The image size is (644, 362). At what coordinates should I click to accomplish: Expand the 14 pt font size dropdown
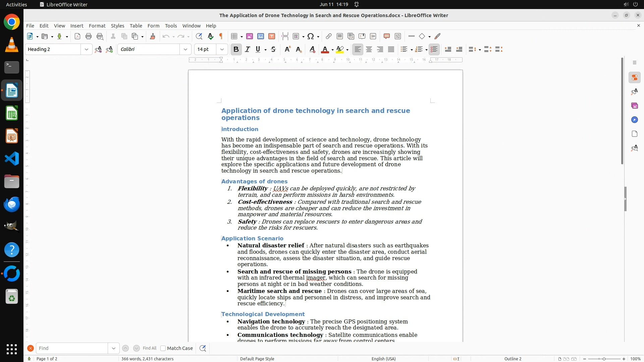[x=222, y=50]
